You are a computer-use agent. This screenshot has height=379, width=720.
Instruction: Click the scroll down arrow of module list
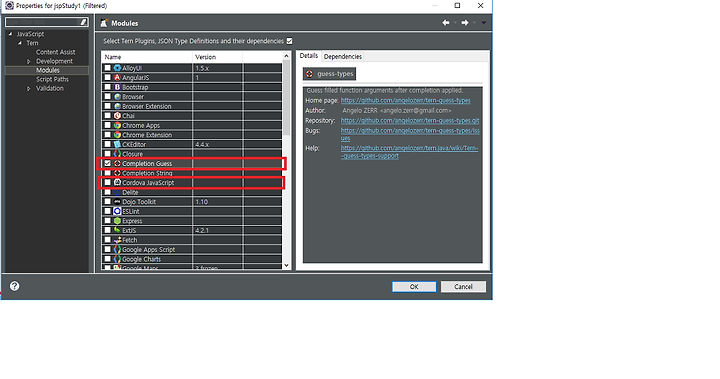(x=286, y=265)
